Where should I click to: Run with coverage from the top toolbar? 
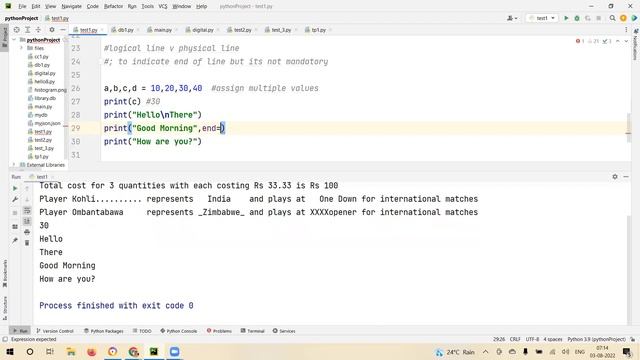tap(588, 18)
